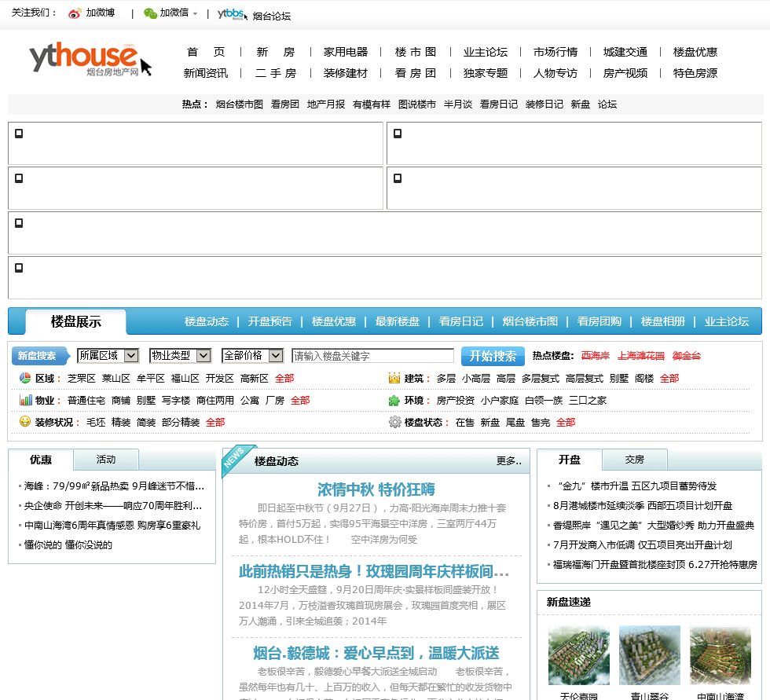Open the 更多 link in 楼盘动态

[x=508, y=461]
